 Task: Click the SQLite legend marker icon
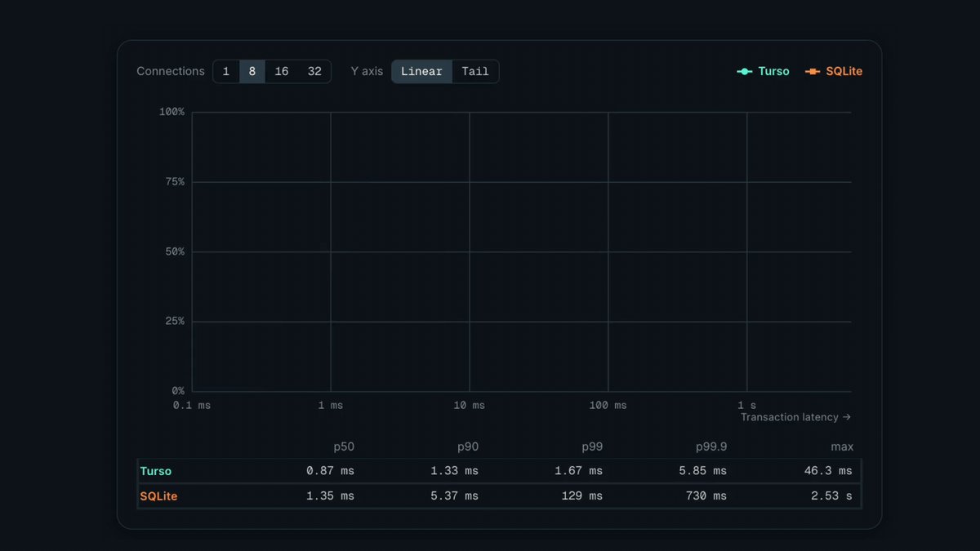coord(812,72)
